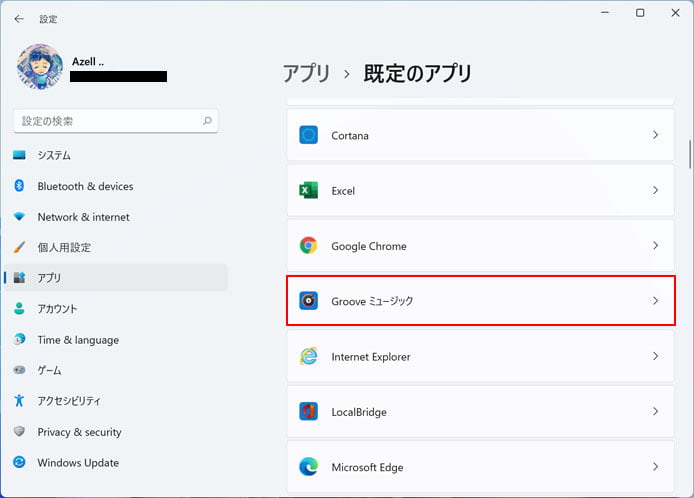Click the Groove ミュージック text label

click(x=372, y=301)
